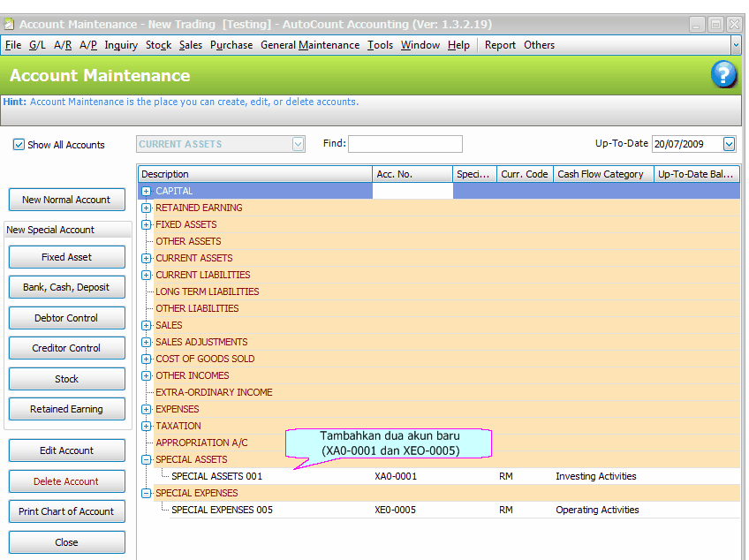Click the New Normal Account button
This screenshot has width=749, height=560.
[x=66, y=200]
